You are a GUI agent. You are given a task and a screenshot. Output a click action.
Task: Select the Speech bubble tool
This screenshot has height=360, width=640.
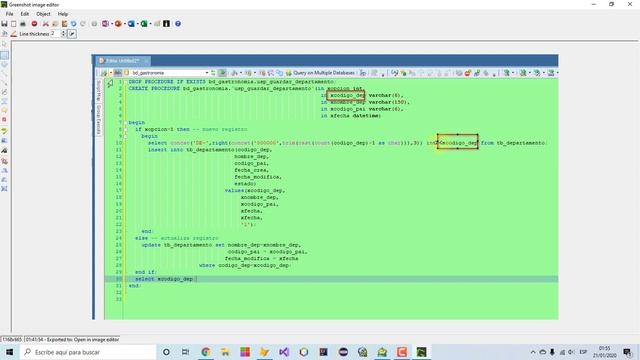(4, 110)
